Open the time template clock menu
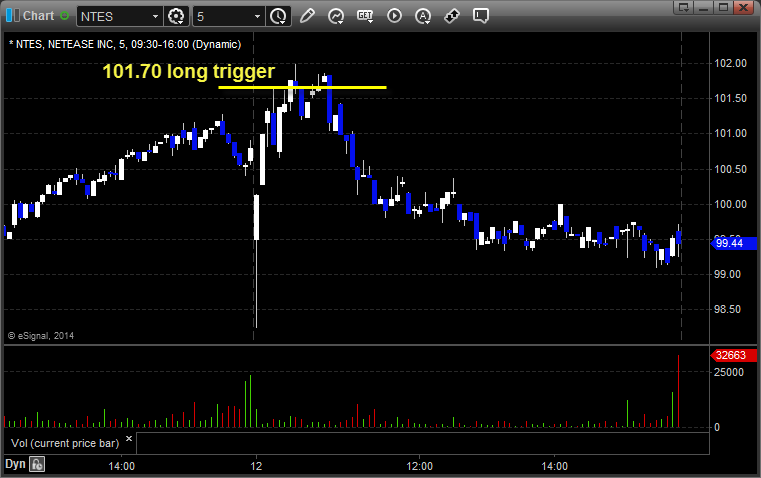 (x=278, y=16)
